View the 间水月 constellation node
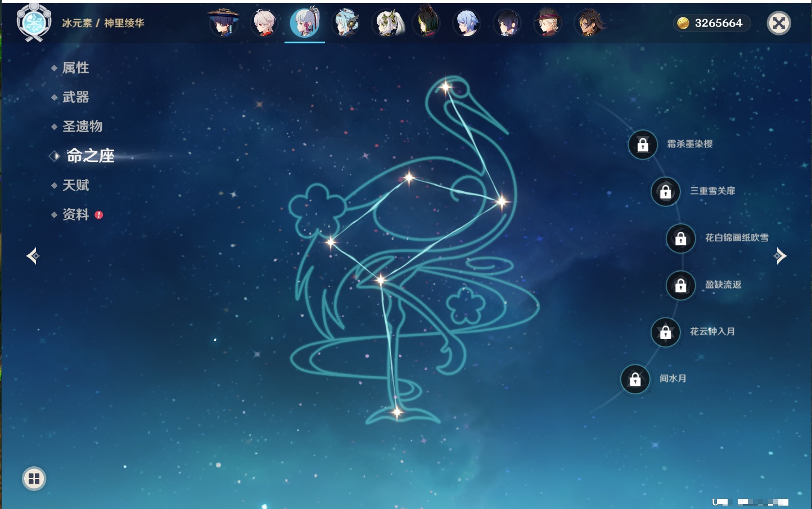The width and height of the screenshot is (812, 509). point(635,379)
